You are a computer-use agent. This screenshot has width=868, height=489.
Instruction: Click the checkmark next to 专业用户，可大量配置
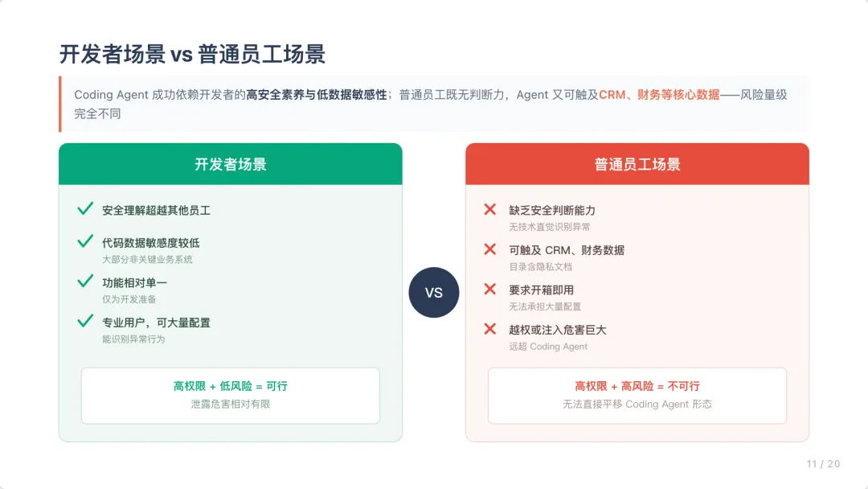coord(85,321)
